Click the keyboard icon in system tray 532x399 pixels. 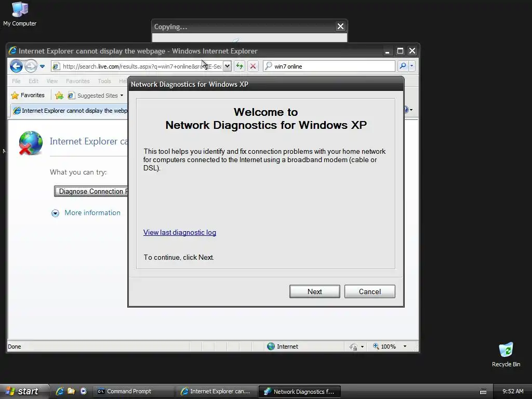(x=483, y=392)
